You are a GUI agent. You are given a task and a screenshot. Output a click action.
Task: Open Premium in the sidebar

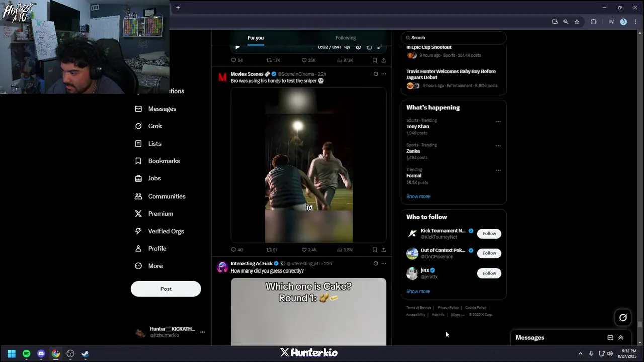pos(153,214)
